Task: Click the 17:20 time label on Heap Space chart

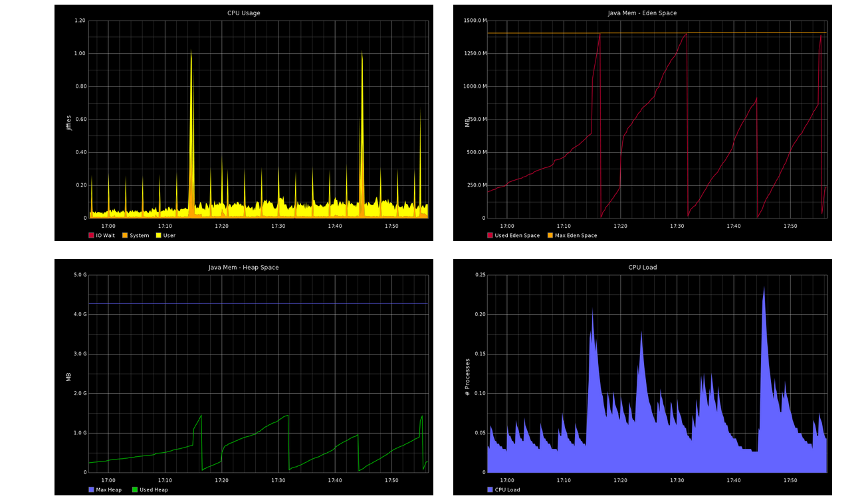Action: click(221, 481)
